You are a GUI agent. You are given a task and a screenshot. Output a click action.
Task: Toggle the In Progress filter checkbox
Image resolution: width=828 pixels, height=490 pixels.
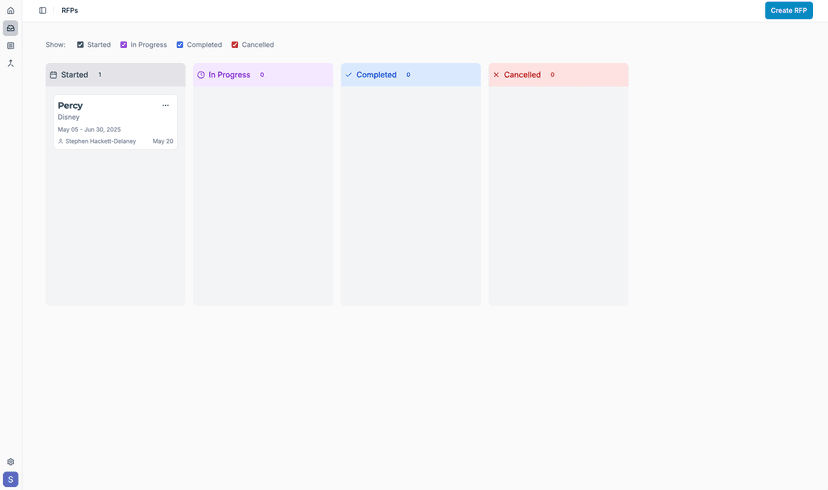[x=124, y=45]
